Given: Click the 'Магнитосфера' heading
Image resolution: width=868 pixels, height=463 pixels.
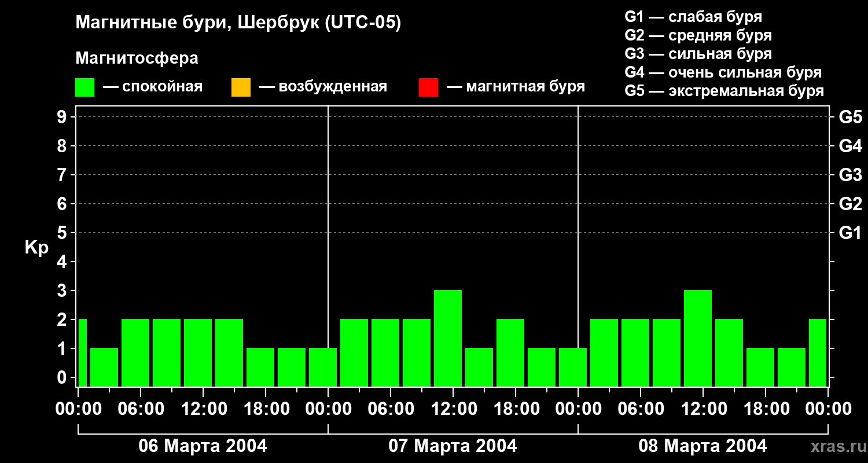Looking at the screenshot, I should coord(137,58).
